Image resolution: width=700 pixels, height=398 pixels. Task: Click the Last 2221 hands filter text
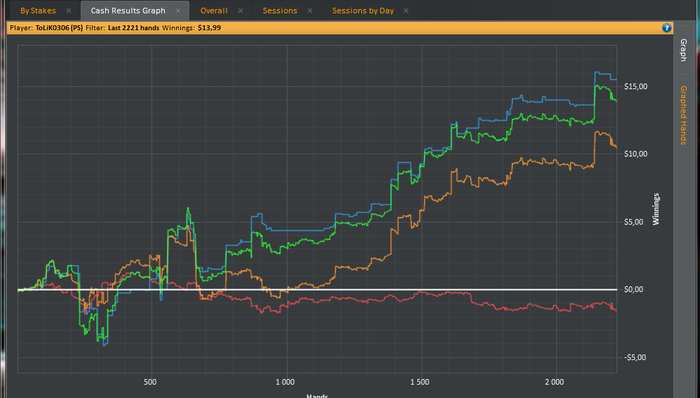[133, 28]
